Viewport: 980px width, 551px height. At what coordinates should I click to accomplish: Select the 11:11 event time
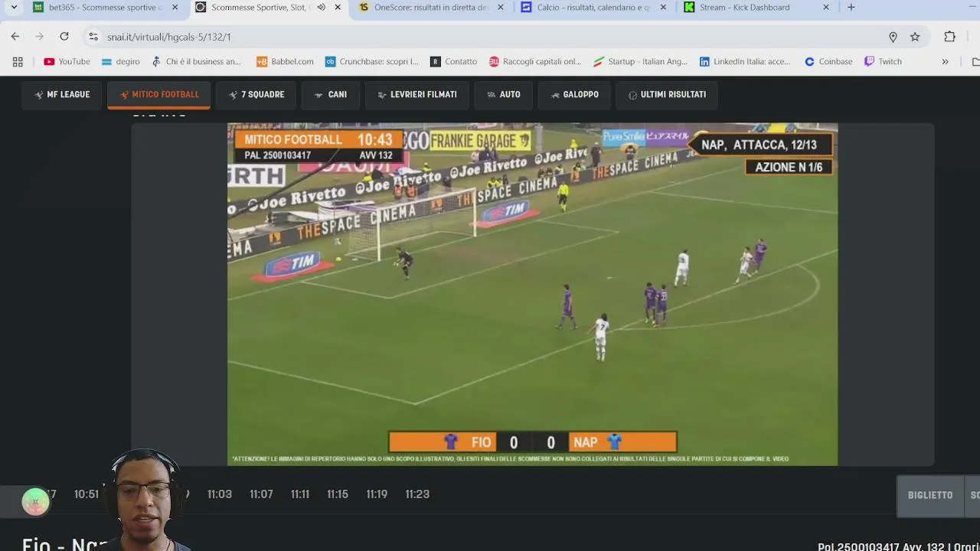[x=300, y=494]
